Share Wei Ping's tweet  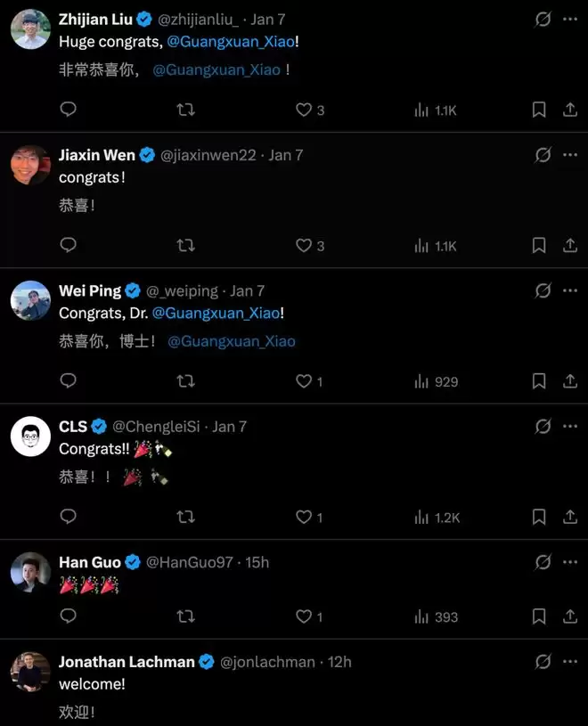[570, 381]
